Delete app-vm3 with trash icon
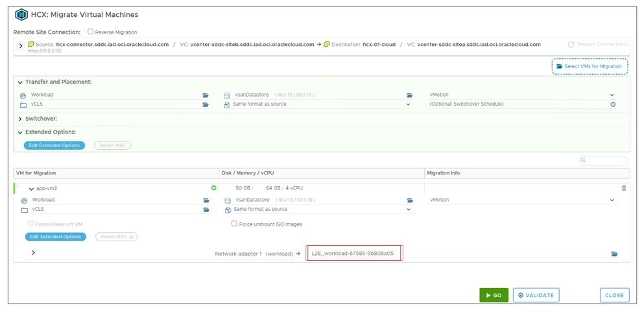Image resolution: width=644 pixels, height=312 pixels. point(624,188)
